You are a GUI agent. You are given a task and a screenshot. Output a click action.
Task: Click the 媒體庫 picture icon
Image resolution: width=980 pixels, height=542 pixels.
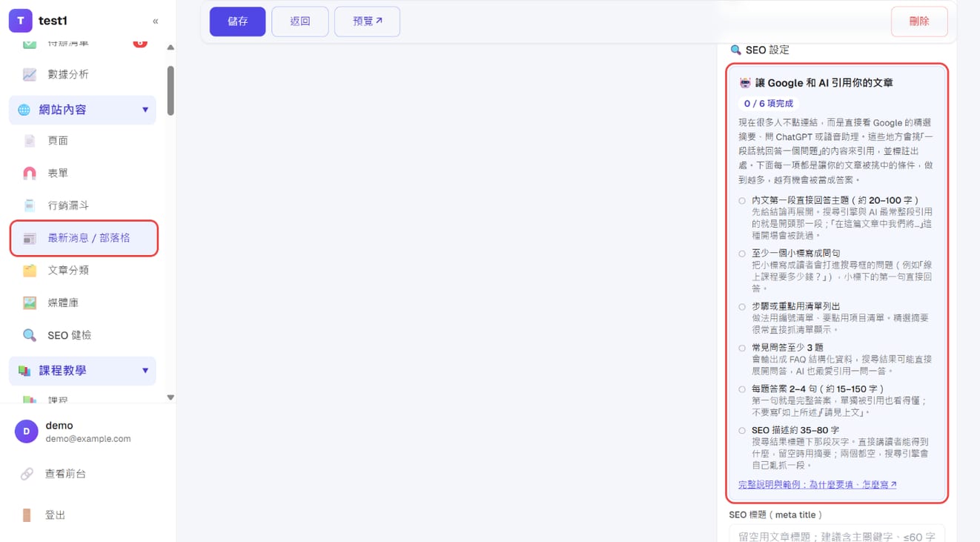pos(30,303)
